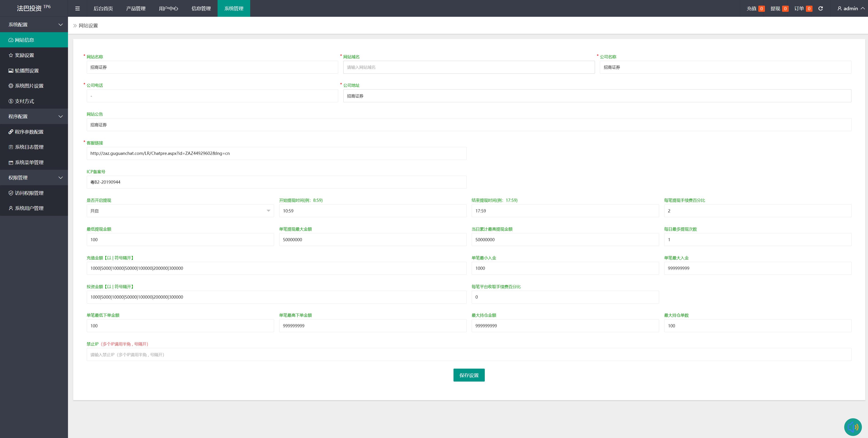868x438 pixels.
Task: Click the refresh icon in top bar
Action: 820,8
